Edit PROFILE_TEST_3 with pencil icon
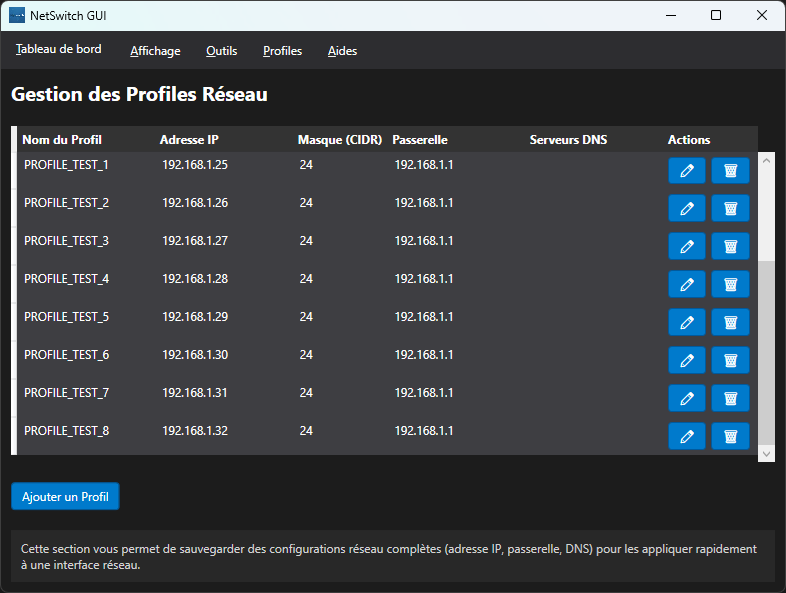Image resolution: width=786 pixels, height=593 pixels. pyautogui.click(x=687, y=246)
